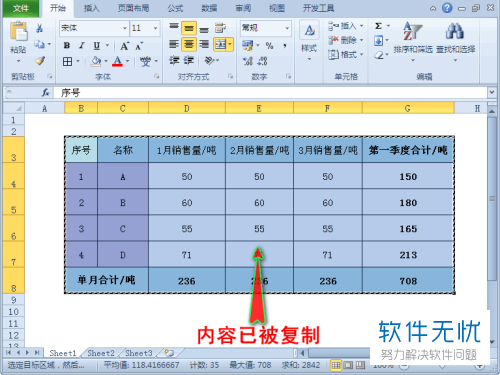500x375 pixels.
Task: Click the Clear eraser icon
Action: (x=378, y=55)
